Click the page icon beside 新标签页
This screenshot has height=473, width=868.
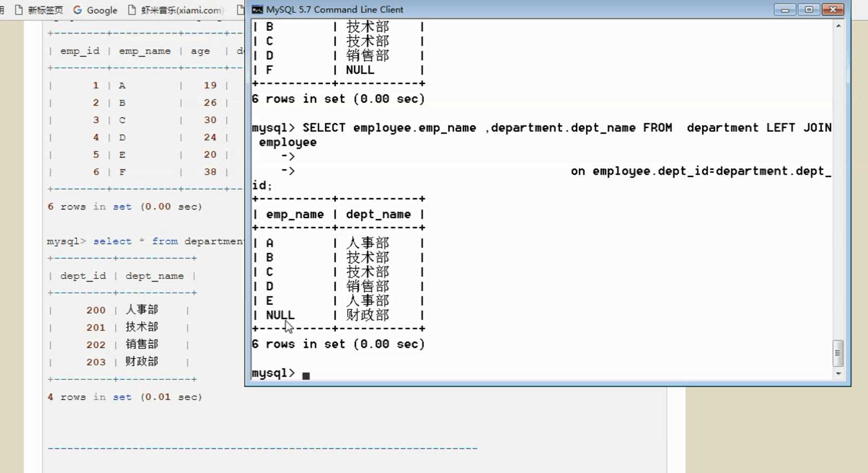point(19,10)
